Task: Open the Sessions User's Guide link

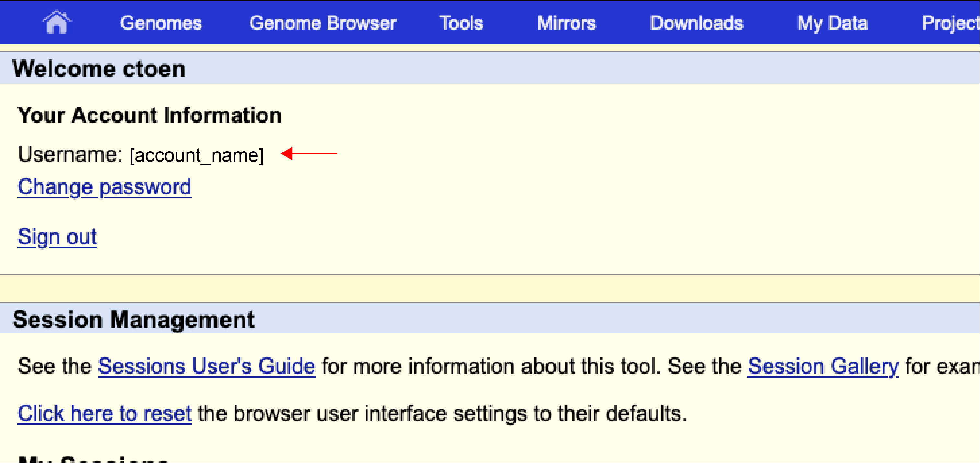Action: pyautogui.click(x=207, y=366)
